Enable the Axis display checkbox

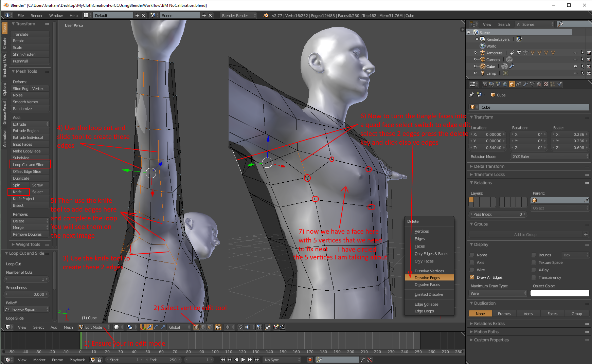(472, 262)
